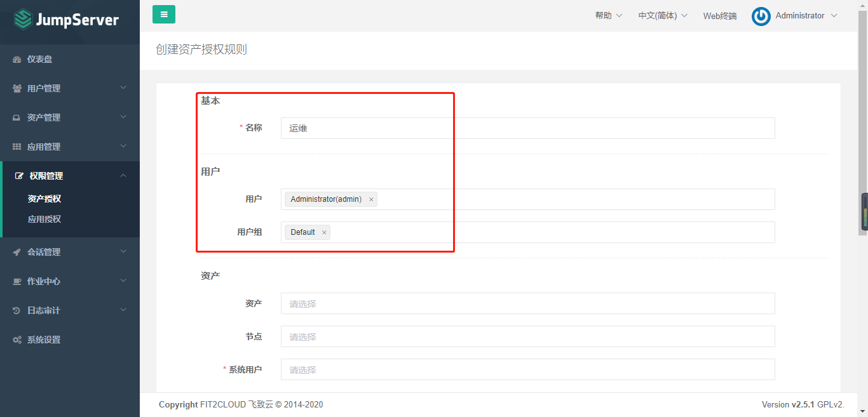Viewport: 868px width, 417px height.
Task: Click the 系统用户 field label
Action: point(245,369)
